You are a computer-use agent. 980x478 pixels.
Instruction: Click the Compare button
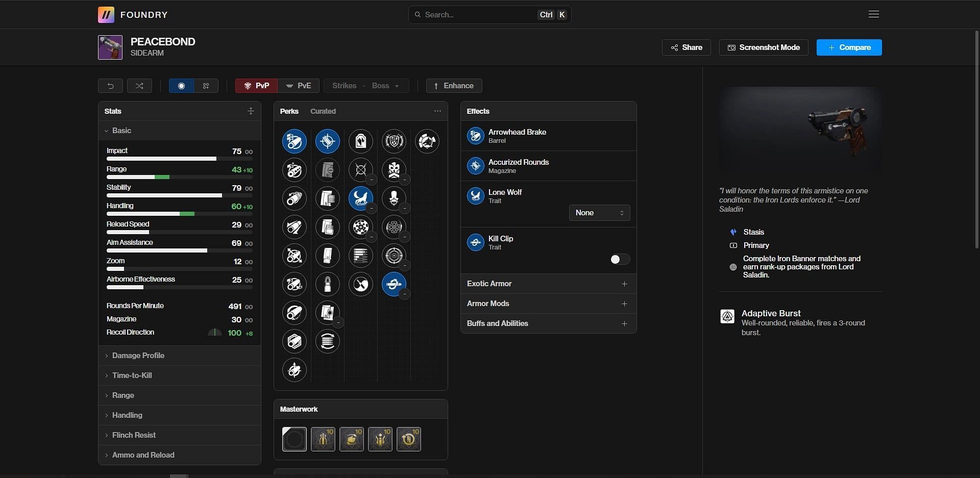coord(849,47)
